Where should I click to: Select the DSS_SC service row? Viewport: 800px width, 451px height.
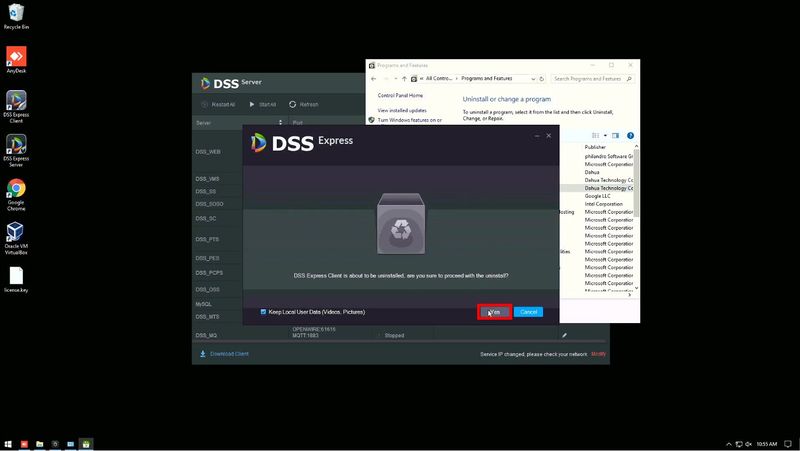pyautogui.click(x=206, y=218)
